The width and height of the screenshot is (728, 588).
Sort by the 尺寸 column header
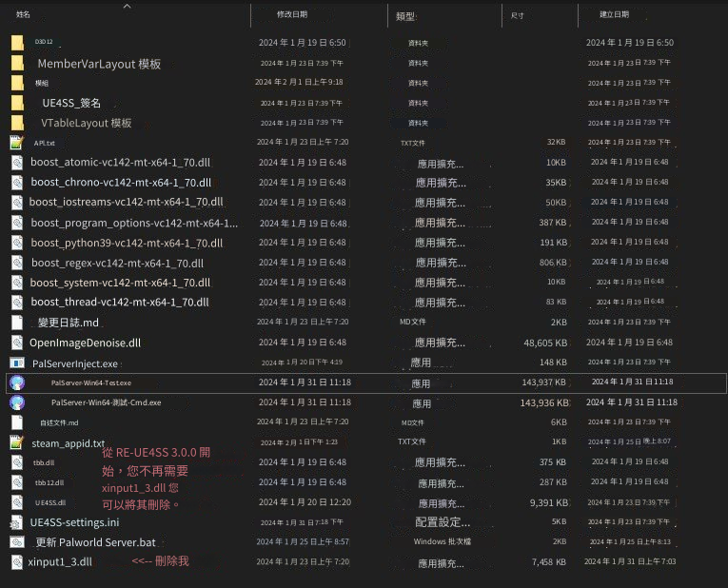tap(518, 15)
